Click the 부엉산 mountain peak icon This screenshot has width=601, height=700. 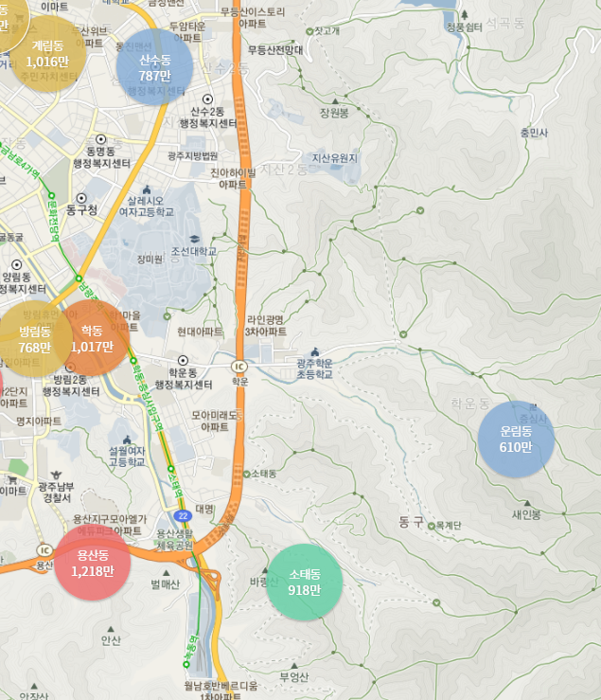click(x=294, y=666)
